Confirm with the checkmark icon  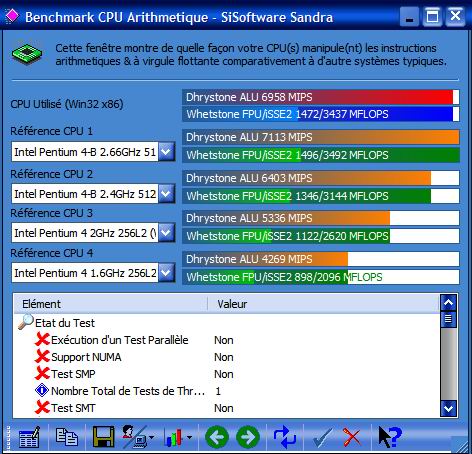tap(322, 437)
